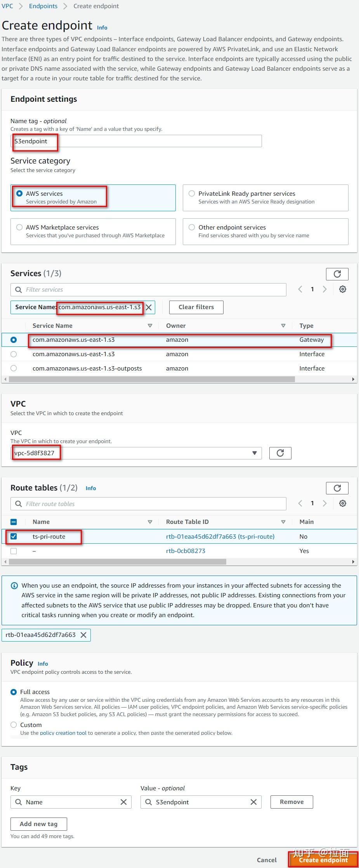Navigate to the Endpoints breadcrumb
This screenshot has width=359, height=868.
point(43,6)
